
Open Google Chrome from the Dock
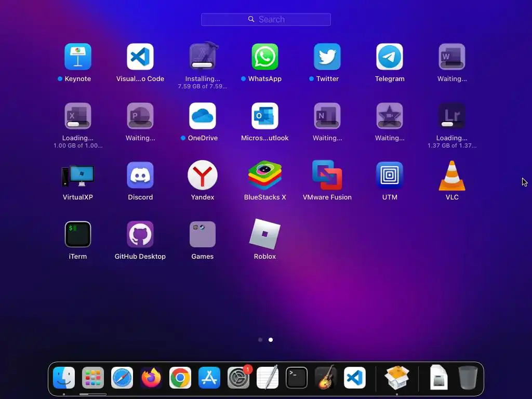point(180,378)
